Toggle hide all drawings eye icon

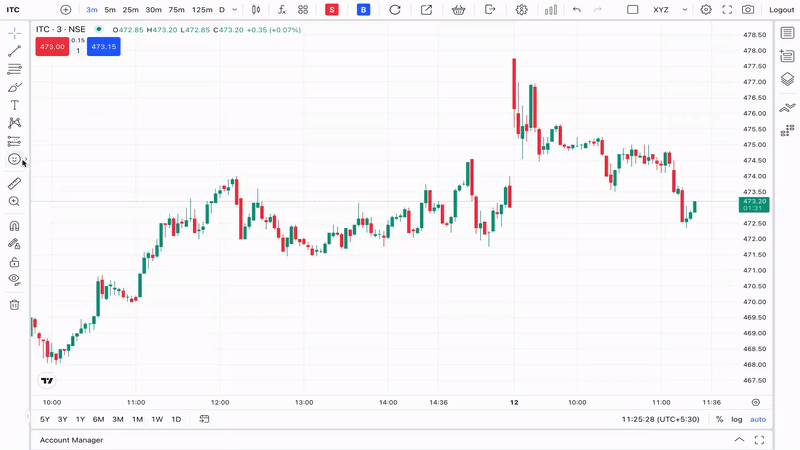[14, 280]
